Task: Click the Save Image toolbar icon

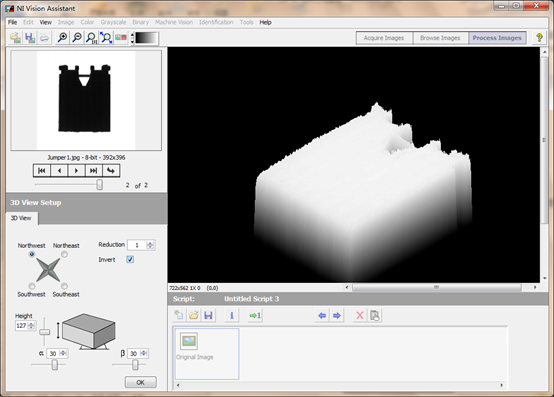Action: (30, 37)
